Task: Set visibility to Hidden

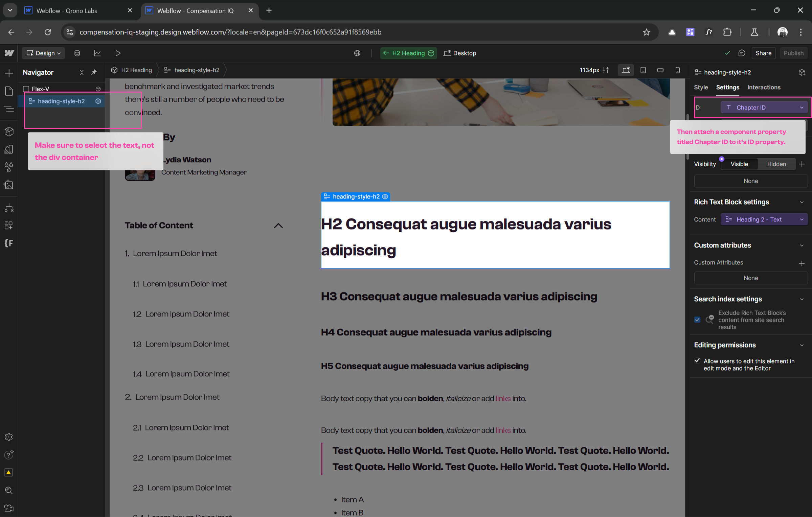Action: click(x=776, y=164)
